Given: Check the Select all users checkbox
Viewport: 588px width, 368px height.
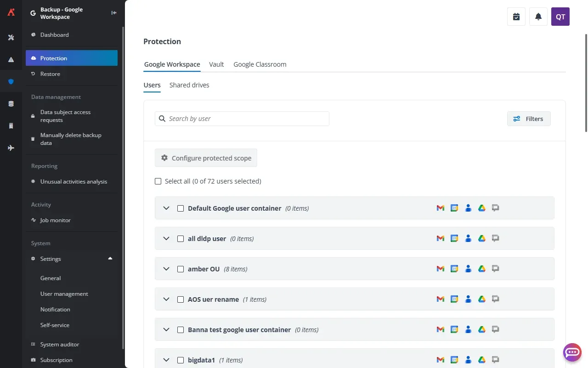Looking at the screenshot, I should coord(158,181).
